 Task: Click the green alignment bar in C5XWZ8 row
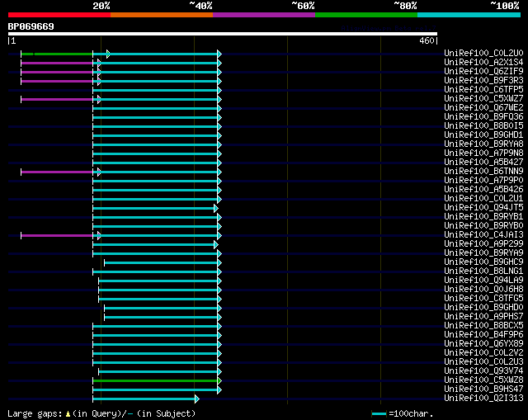coord(157,381)
